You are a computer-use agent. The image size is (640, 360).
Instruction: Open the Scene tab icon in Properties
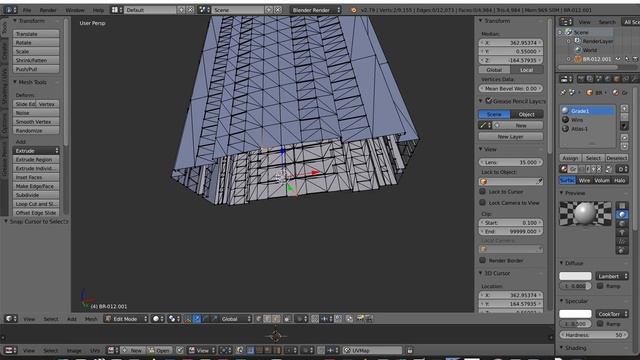click(x=599, y=79)
